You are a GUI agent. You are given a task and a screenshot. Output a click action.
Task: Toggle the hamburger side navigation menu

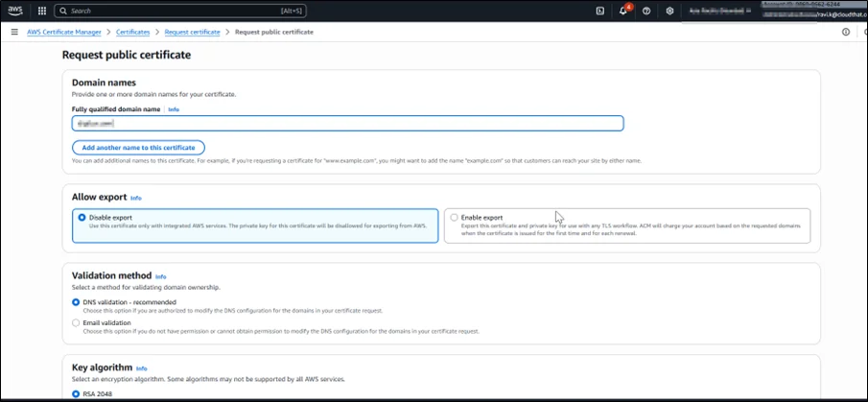point(13,32)
